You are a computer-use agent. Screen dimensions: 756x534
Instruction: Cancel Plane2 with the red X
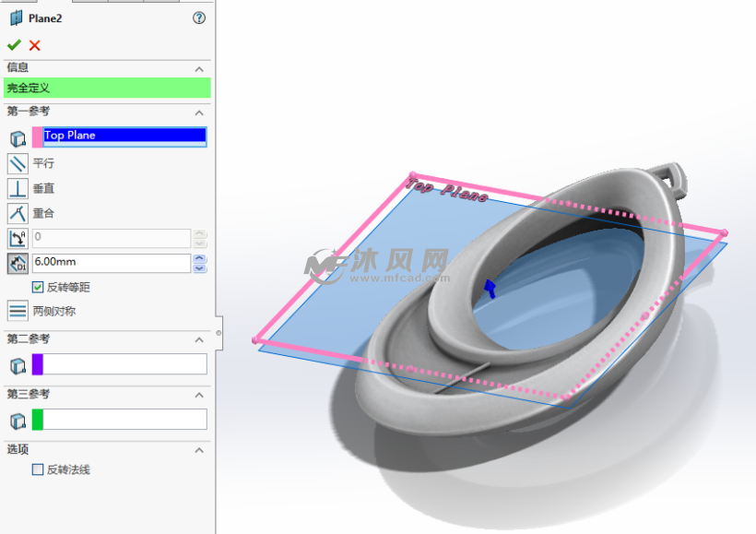coord(35,45)
